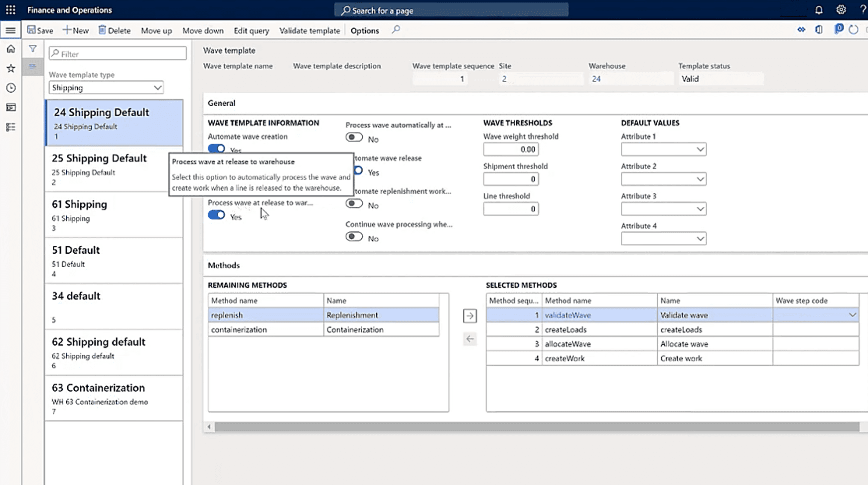Toggle Process wave at release to warehouse
This screenshot has width=868, height=485.
click(216, 215)
